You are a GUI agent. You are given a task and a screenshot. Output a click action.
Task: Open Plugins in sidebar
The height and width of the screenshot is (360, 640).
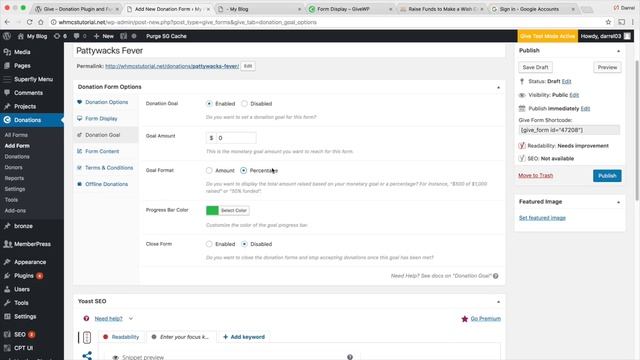click(x=24, y=276)
